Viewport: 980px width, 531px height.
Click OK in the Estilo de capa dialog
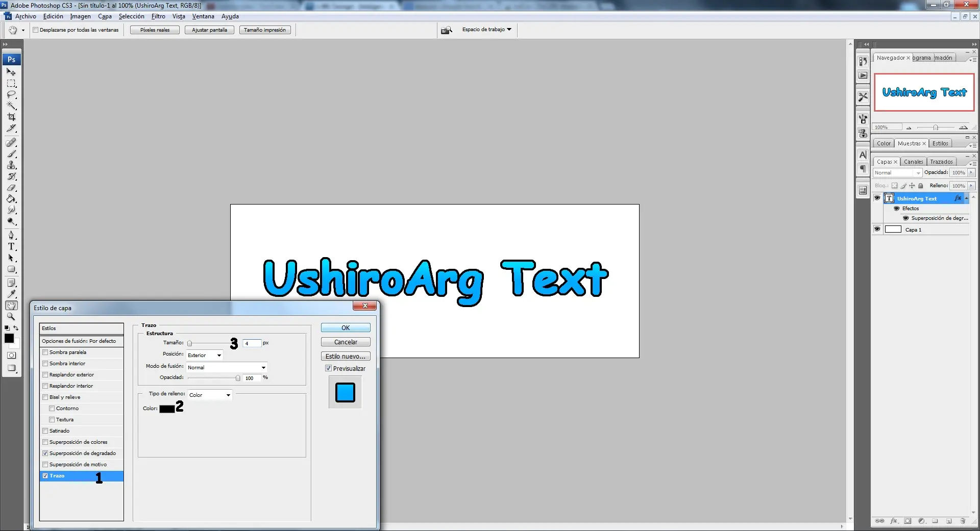coord(346,328)
